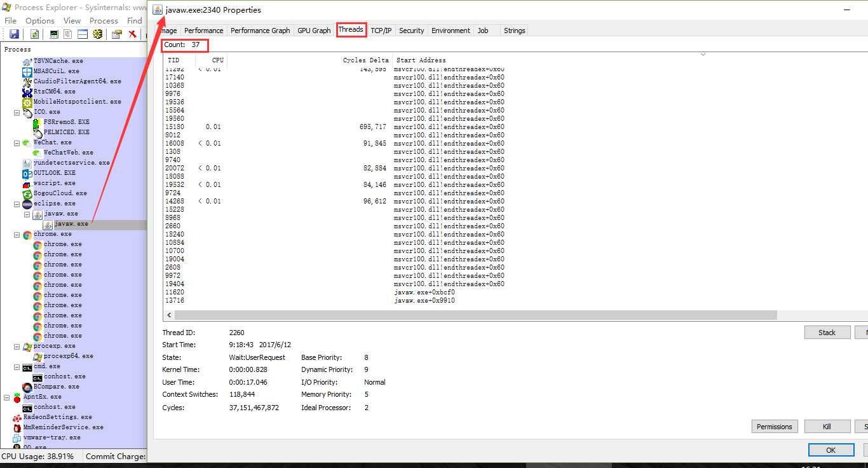Switch to the Job tab
868x468 pixels.
483,31
